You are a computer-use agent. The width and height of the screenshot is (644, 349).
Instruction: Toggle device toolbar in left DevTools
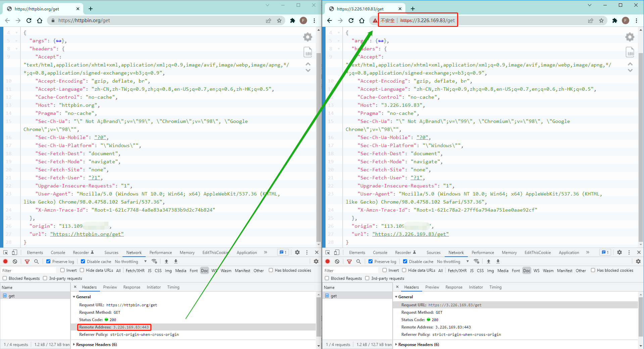[14, 252]
